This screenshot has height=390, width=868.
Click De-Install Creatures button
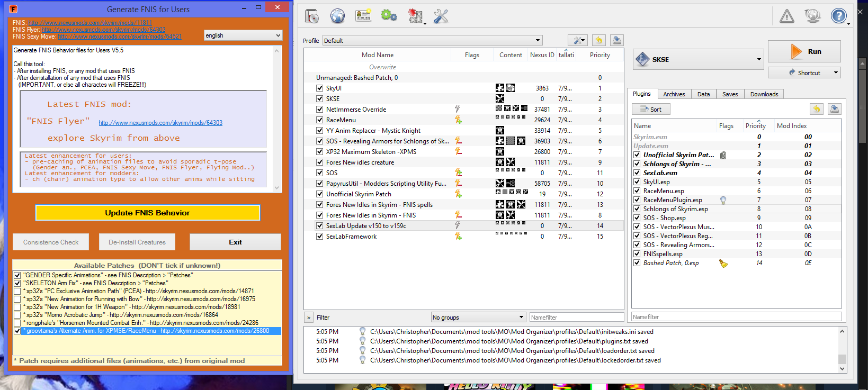(137, 242)
